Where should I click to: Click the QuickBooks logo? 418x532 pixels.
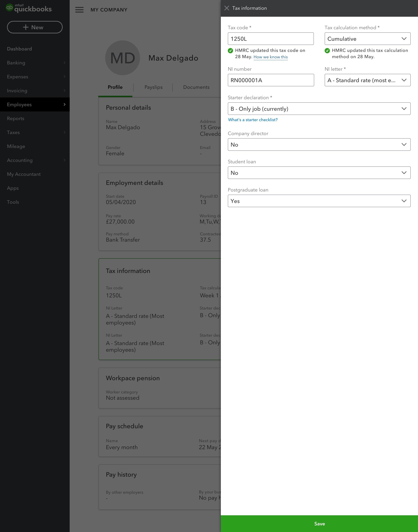pos(29,8)
